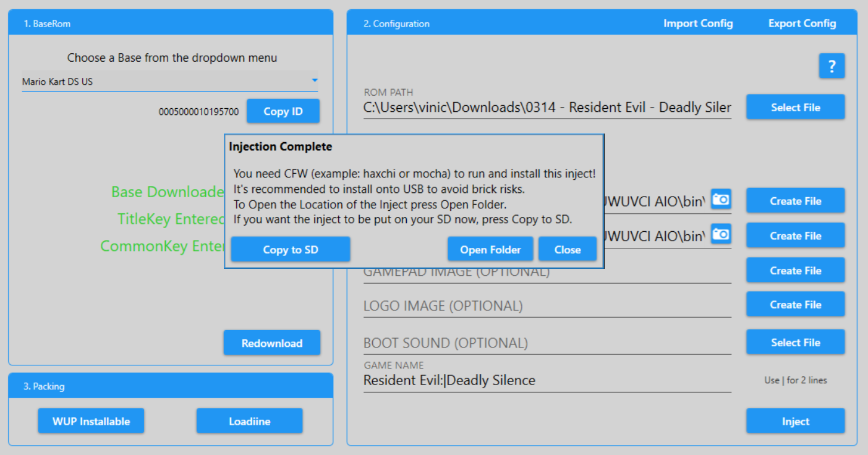Open help with the question mark icon
This screenshot has height=455, width=868.
pyautogui.click(x=832, y=66)
